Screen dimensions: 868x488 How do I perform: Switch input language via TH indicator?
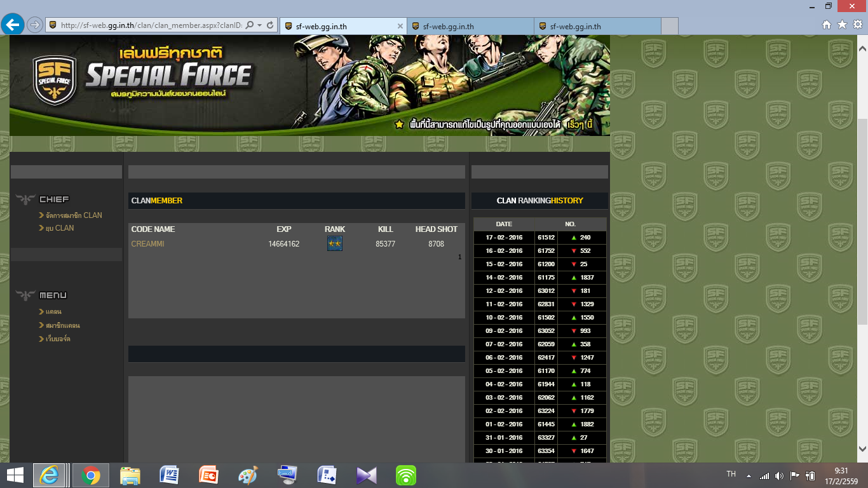(x=731, y=475)
